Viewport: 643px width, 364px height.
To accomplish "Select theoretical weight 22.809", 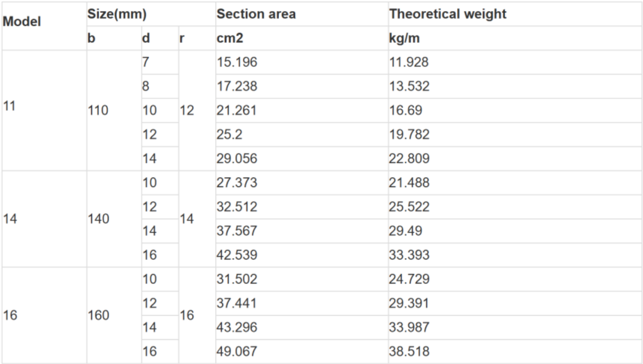I will click(x=409, y=159).
